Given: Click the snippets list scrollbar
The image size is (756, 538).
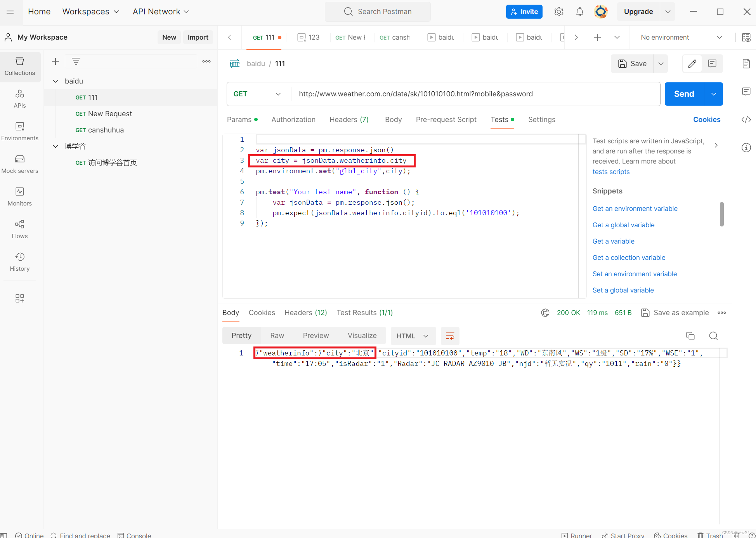Looking at the screenshot, I should [721, 214].
